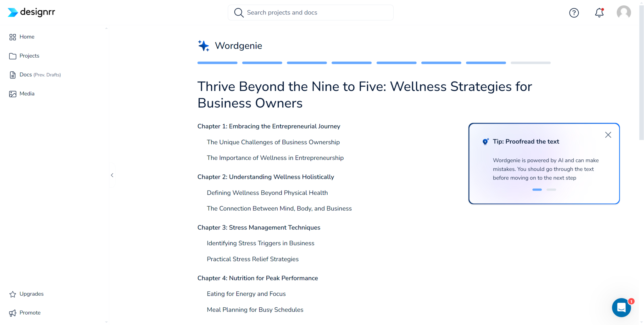Open the user profile avatar
Screen dimensions: 644x325
click(x=624, y=13)
